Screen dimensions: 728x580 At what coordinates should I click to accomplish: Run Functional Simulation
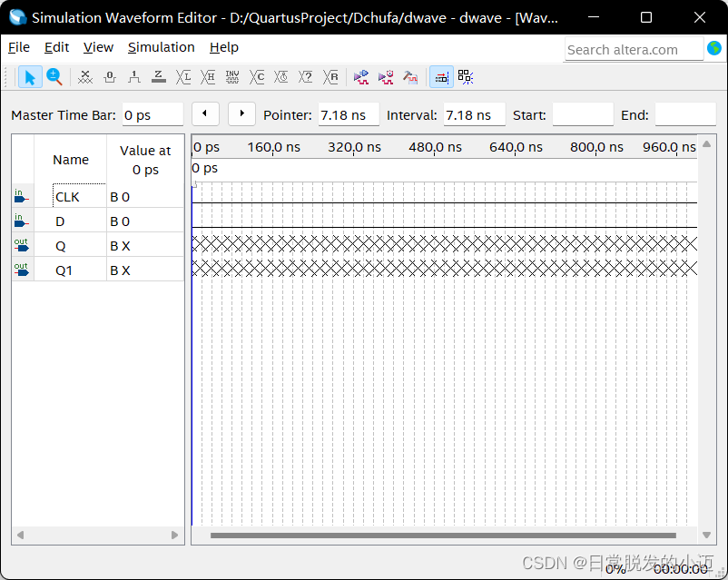coord(361,77)
